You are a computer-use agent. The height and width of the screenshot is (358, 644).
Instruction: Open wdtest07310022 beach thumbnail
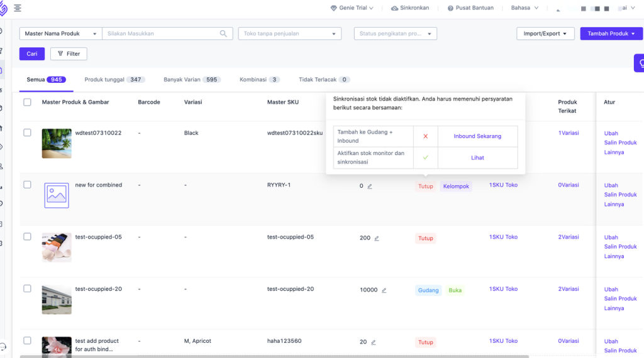(x=57, y=144)
